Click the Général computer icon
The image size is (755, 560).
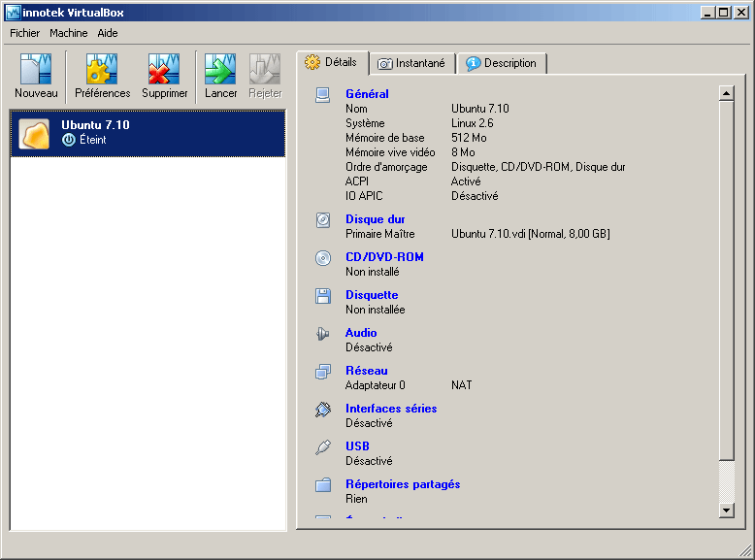click(x=322, y=95)
